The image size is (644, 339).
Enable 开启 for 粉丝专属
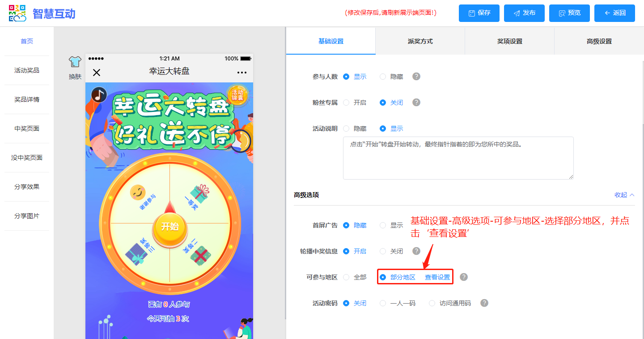(346, 103)
